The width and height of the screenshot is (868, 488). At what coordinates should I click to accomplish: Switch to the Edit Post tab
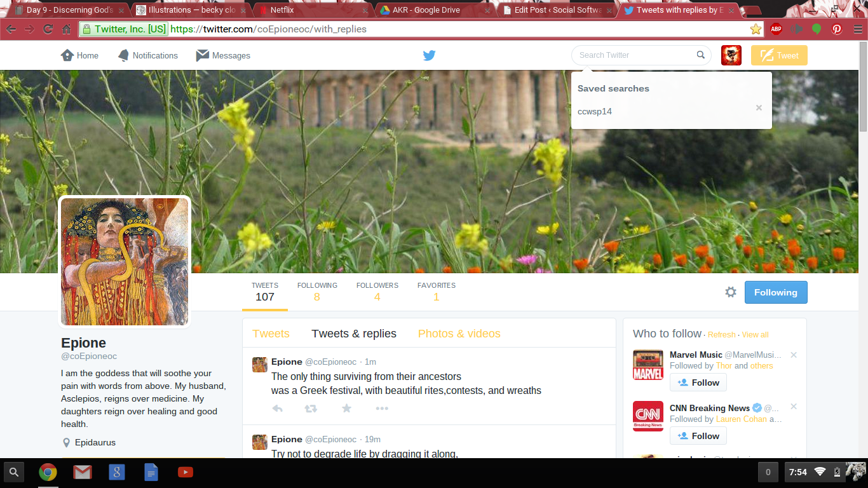[555, 10]
